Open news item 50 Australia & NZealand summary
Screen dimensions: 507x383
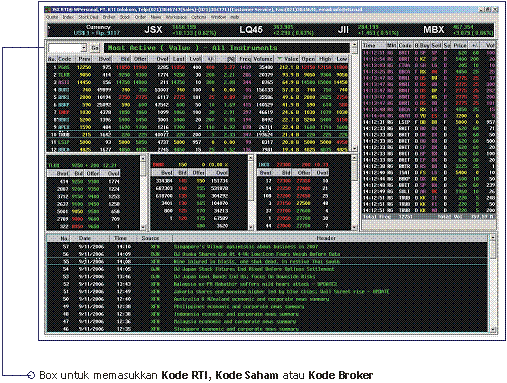(x=267, y=299)
